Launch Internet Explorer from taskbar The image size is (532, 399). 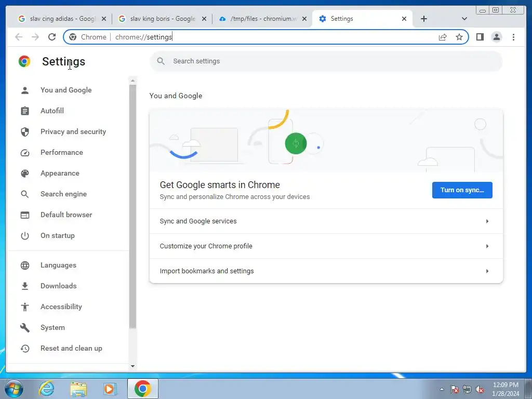coord(46,389)
